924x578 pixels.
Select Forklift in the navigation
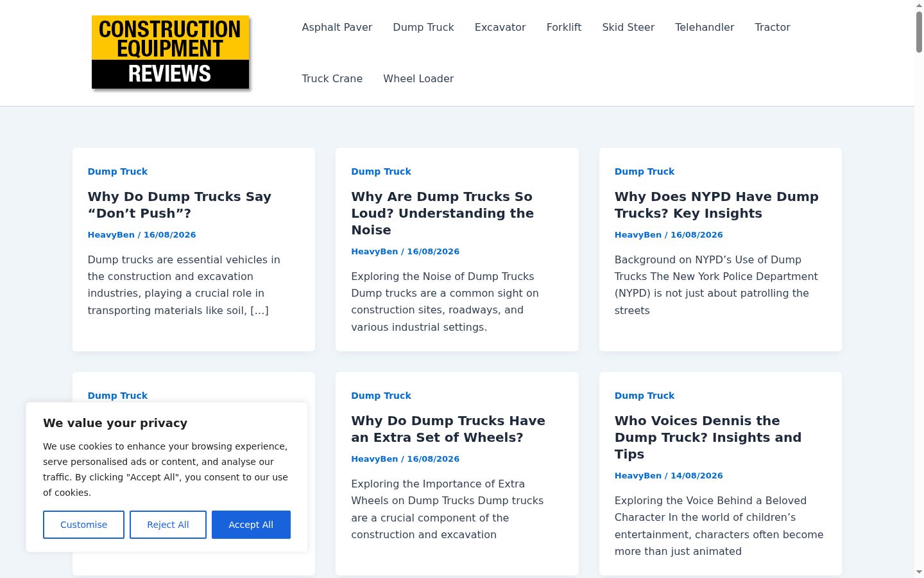coord(564,27)
